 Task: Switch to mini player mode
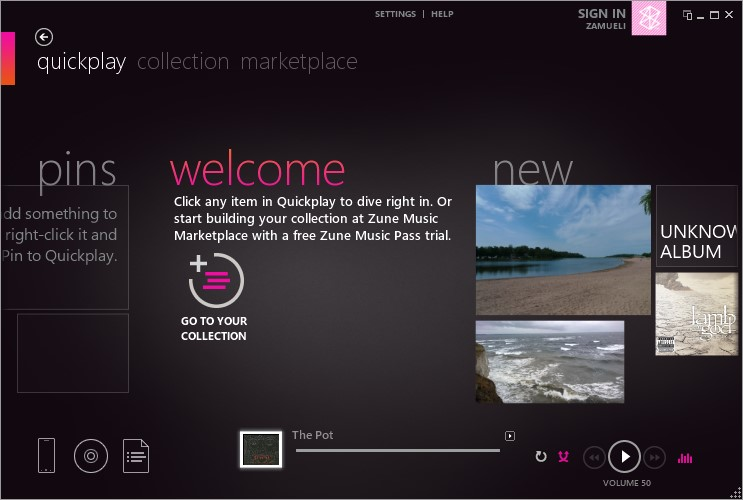pyautogui.click(x=687, y=15)
